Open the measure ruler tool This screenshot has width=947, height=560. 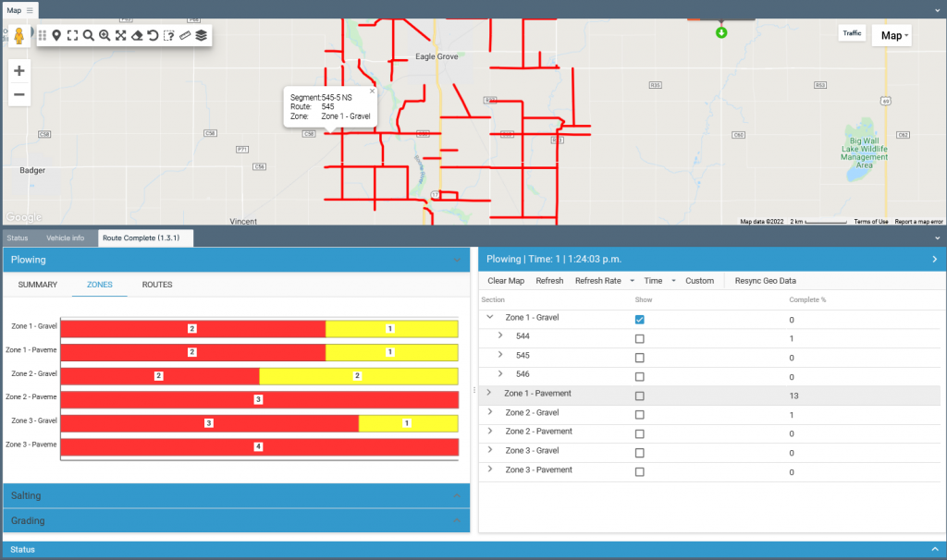click(x=185, y=36)
